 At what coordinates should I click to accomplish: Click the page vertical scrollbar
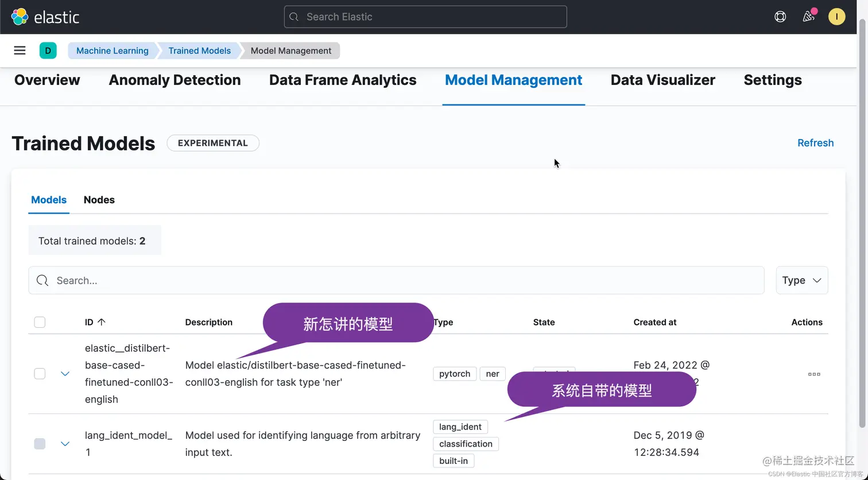(x=862, y=224)
